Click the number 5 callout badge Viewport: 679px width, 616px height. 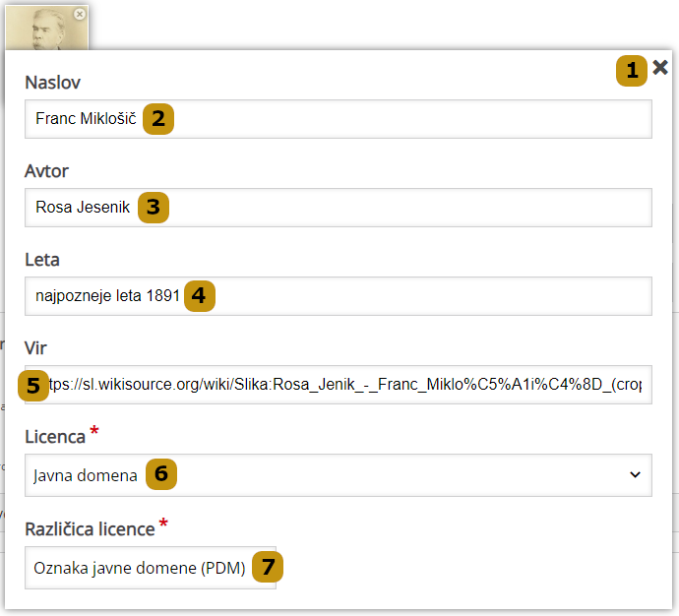tap(34, 385)
